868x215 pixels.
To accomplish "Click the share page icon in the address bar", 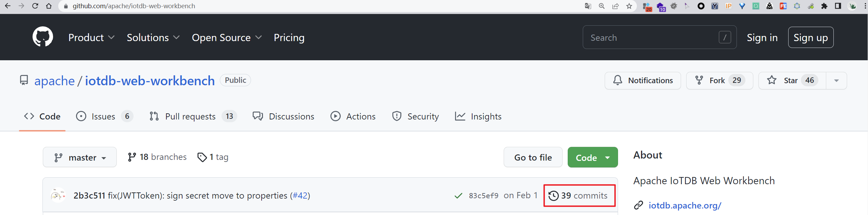I will click(615, 6).
